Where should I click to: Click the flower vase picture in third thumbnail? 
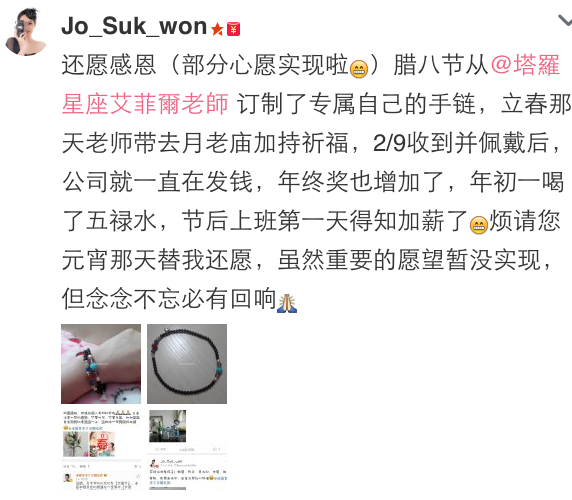tap(75, 444)
